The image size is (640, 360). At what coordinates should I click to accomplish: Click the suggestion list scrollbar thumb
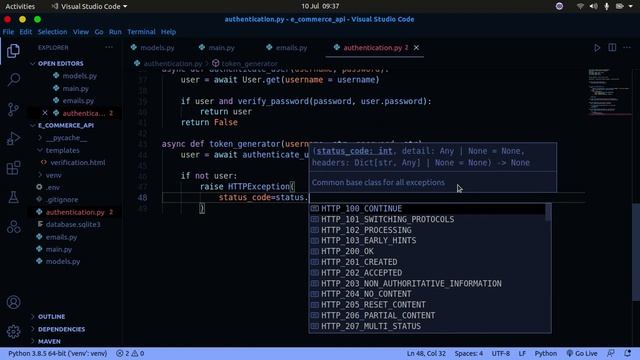548,212
